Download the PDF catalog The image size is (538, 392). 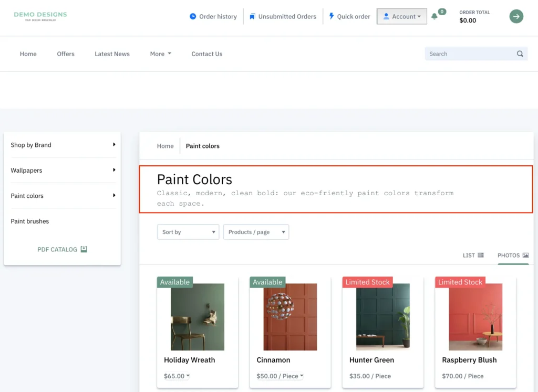[x=62, y=249]
